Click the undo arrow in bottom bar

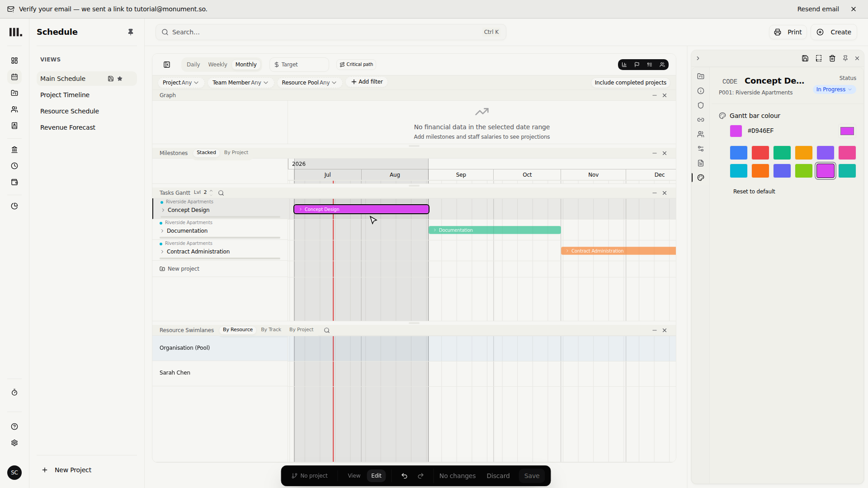click(405, 476)
